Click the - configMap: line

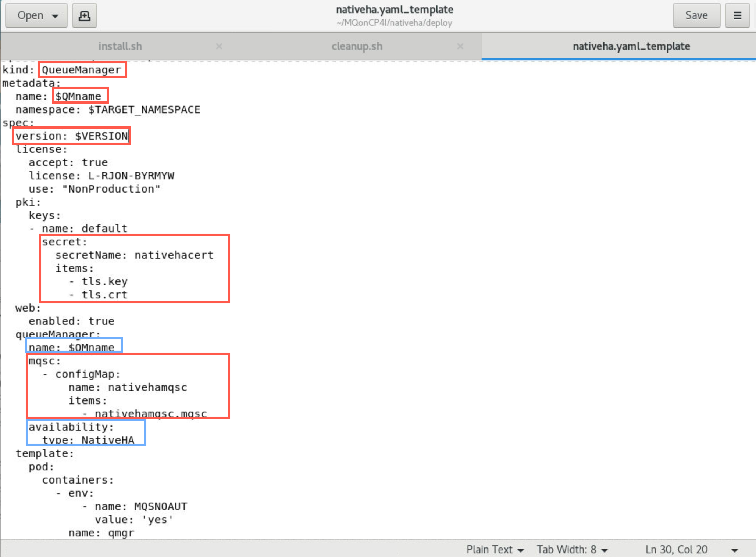pos(81,374)
